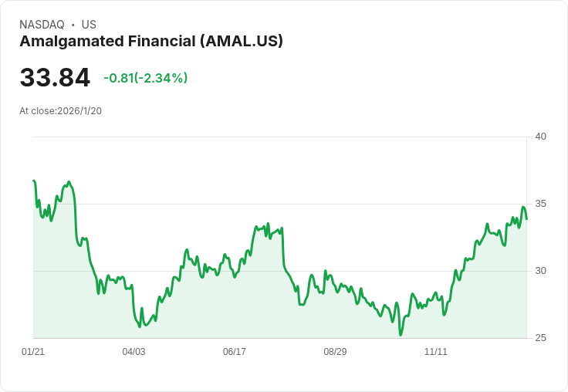568x392 pixels.
Task: Click the 30 y-axis label
Action: pyautogui.click(x=540, y=271)
